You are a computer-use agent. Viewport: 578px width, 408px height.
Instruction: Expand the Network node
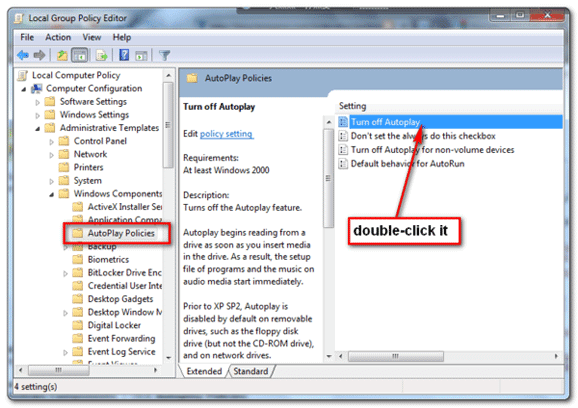point(51,155)
